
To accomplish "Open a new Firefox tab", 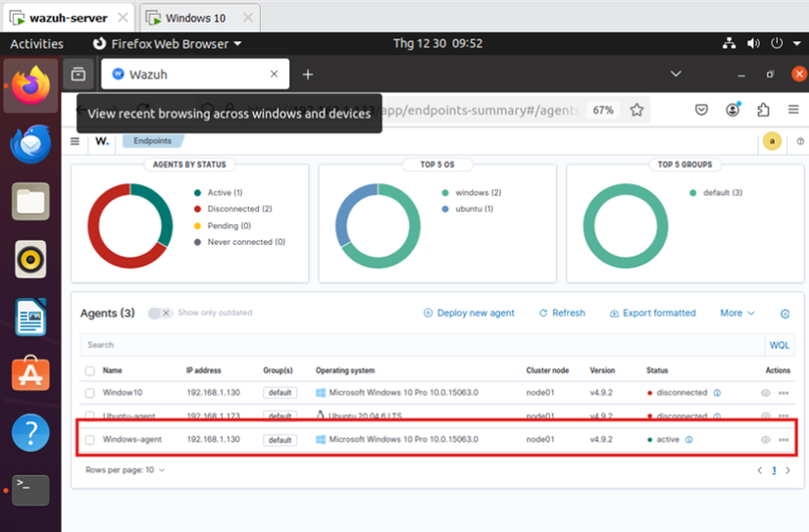I will pos(308,74).
